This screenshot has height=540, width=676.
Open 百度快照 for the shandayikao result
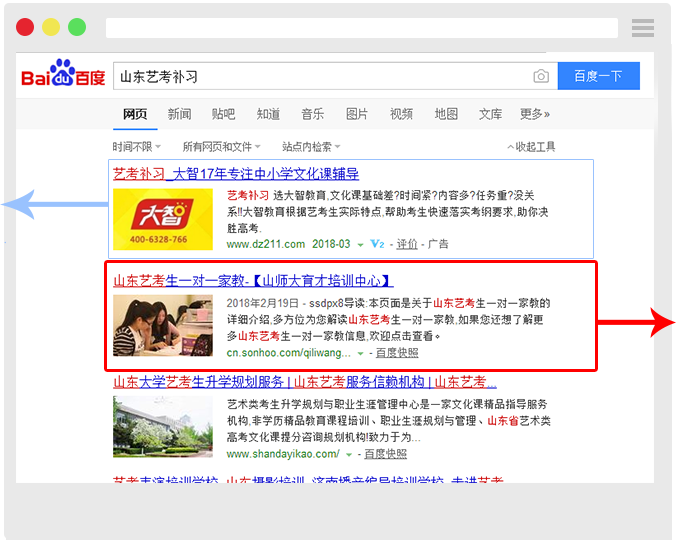coord(385,454)
